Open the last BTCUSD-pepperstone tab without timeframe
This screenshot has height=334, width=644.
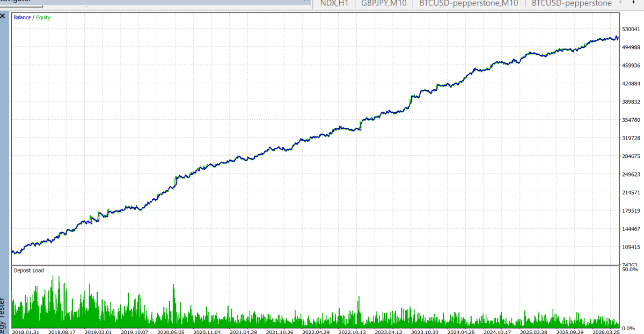[x=572, y=3]
